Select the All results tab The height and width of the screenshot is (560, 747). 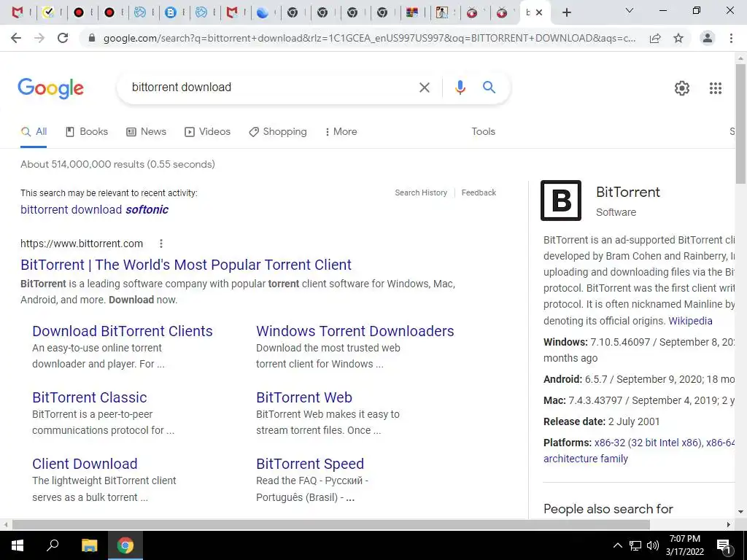tap(34, 132)
